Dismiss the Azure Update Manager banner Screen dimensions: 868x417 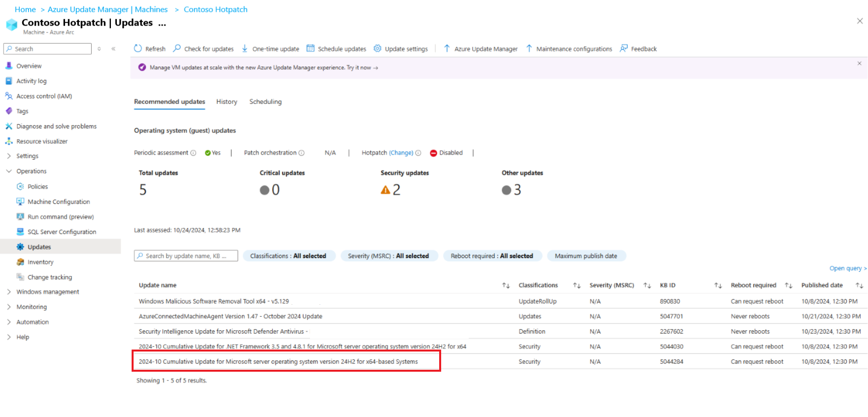(x=859, y=64)
